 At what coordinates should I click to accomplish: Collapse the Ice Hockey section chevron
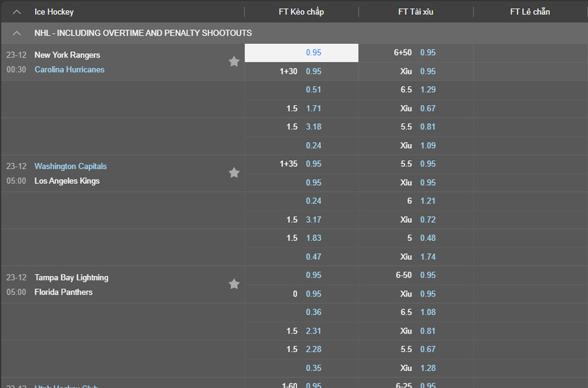pos(17,12)
